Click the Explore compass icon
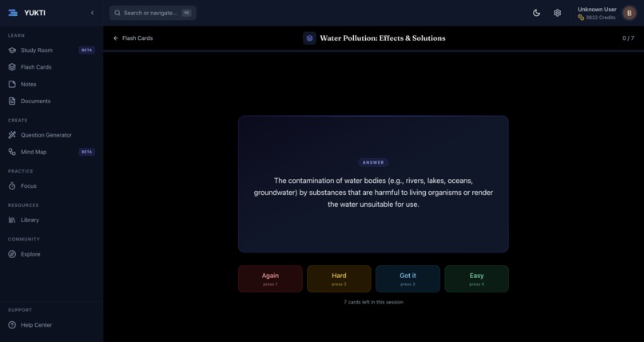The width and height of the screenshot is (644, 342). pos(12,254)
